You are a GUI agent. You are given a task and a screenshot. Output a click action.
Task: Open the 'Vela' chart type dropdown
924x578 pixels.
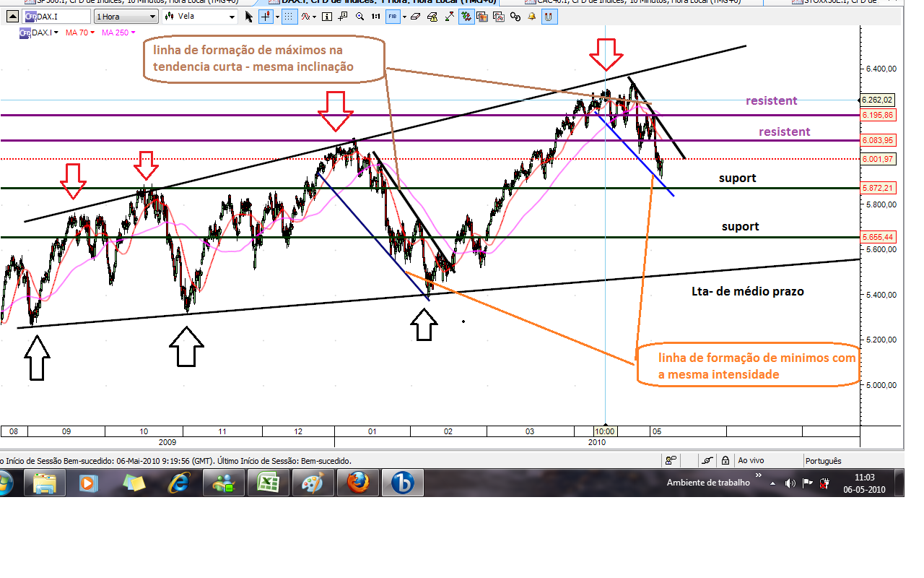point(200,17)
